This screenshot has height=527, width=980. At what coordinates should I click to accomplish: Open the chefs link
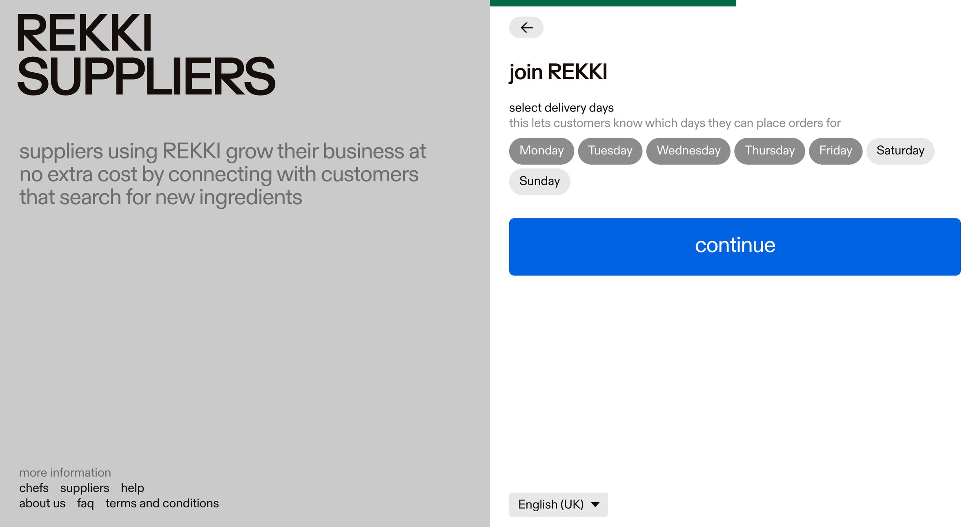(x=34, y=488)
